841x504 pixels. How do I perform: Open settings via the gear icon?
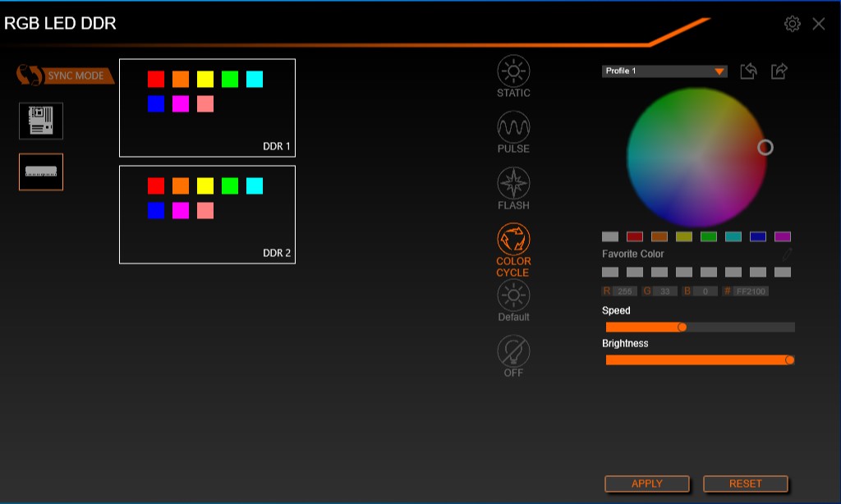(793, 24)
